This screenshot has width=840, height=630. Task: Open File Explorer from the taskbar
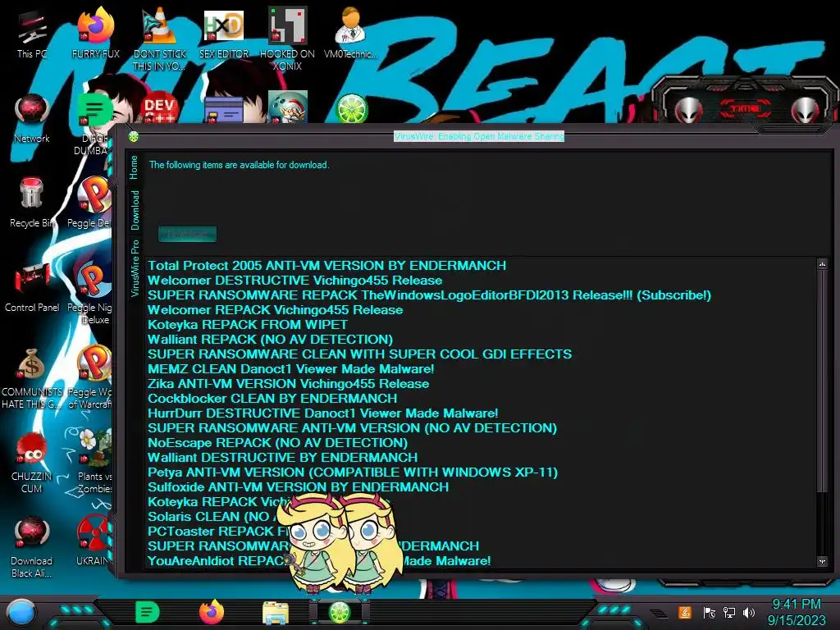[276, 612]
